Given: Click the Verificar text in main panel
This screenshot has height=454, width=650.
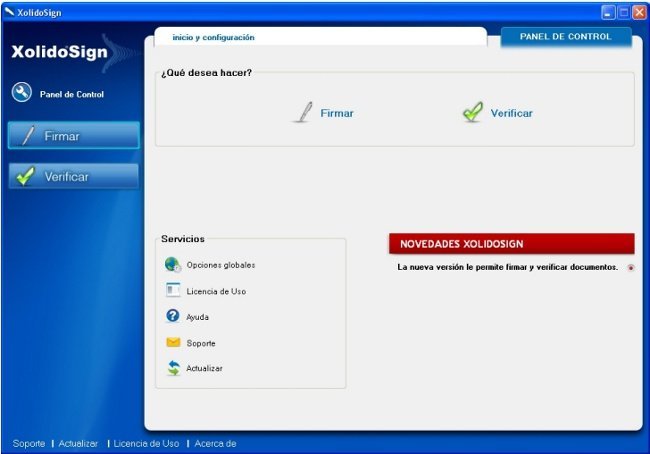Looking at the screenshot, I should point(512,113).
